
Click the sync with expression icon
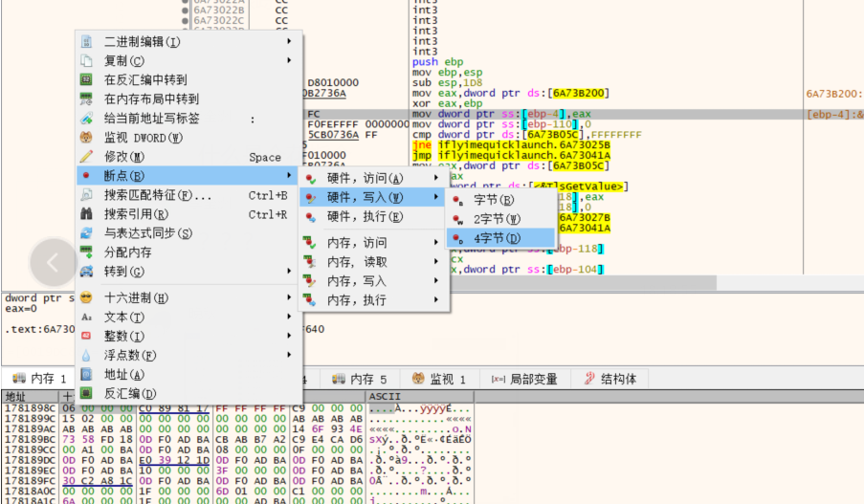(86, 233)
